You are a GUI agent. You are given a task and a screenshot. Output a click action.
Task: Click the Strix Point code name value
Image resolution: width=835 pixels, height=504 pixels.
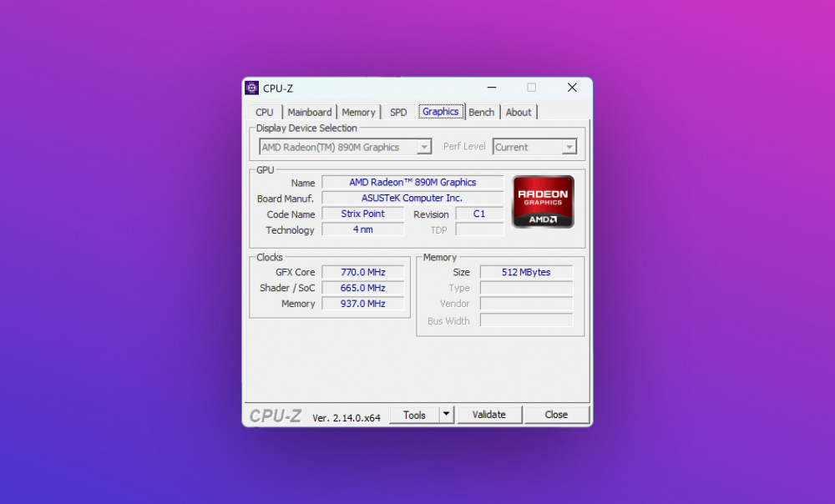point(362,214)
